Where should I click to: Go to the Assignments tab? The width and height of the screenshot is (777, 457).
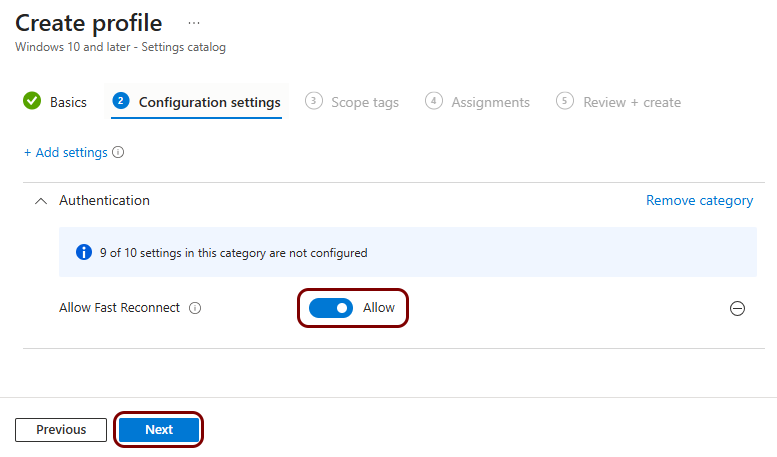point(490,102)
